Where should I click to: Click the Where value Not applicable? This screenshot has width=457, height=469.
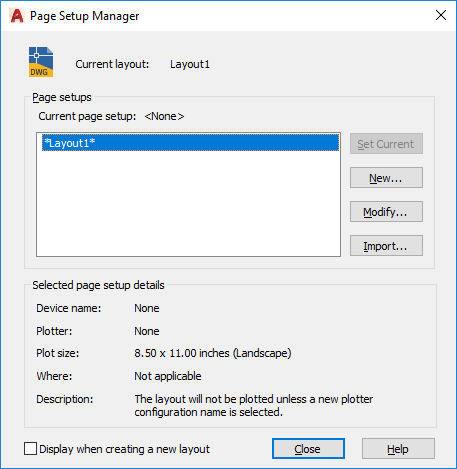168,376
